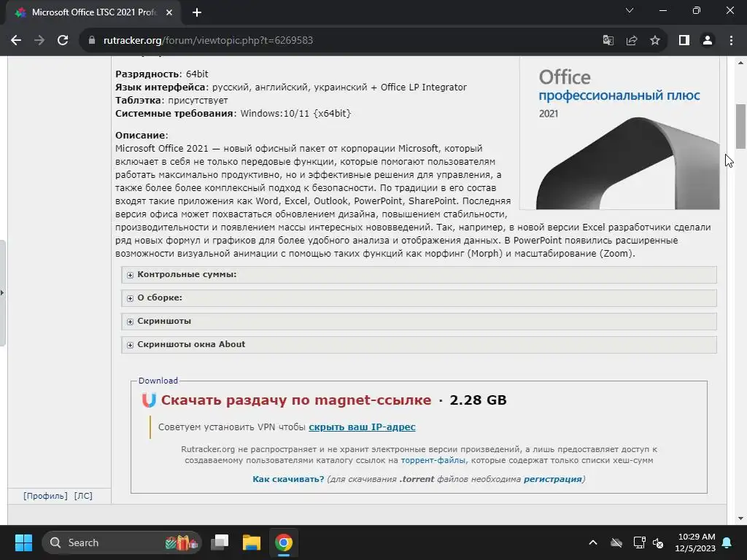Bookmark this page with the star icon
The image size is (747, 560).
(x=655, y=41)
